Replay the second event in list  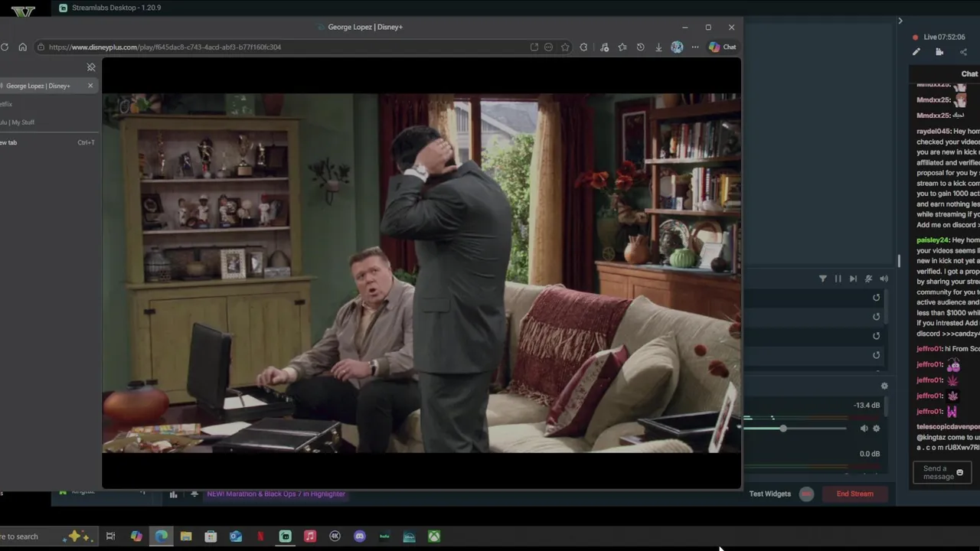(x=877, y=317)
